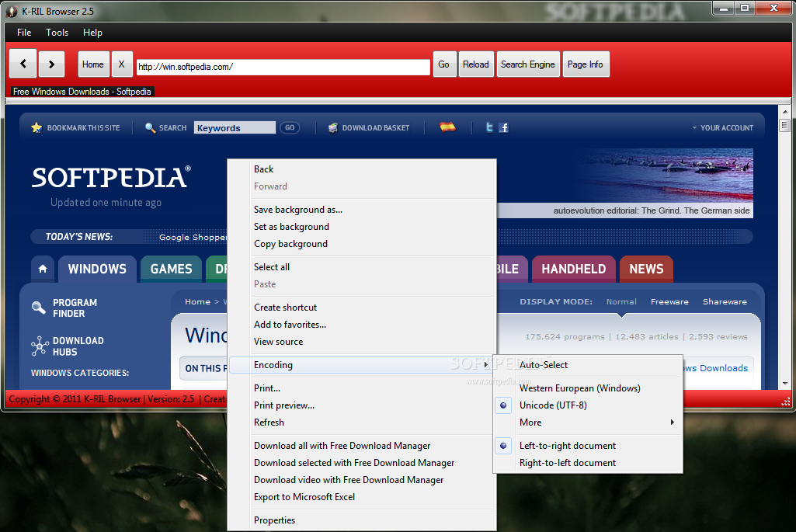Select Normal display mode
The height and width of the screenshot is (532, 796).
click(x=621, y=301)
